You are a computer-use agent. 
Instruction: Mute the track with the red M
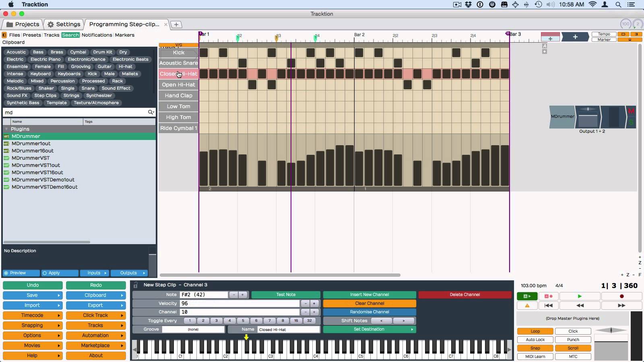(x=631, y=111)
